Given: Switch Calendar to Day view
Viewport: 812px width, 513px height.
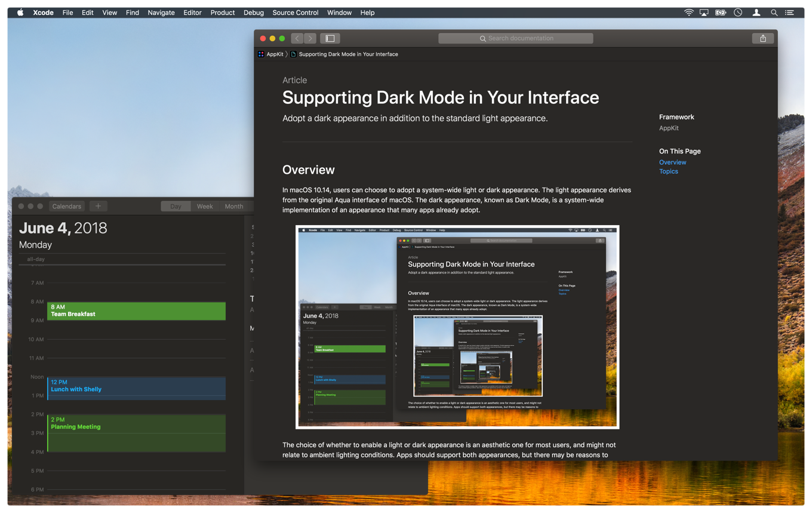Looking at the screenshot, I should [176, 206].
